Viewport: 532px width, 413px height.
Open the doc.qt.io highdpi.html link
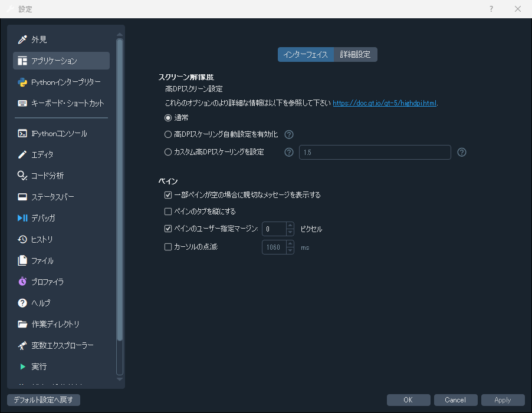coord(385,103)
